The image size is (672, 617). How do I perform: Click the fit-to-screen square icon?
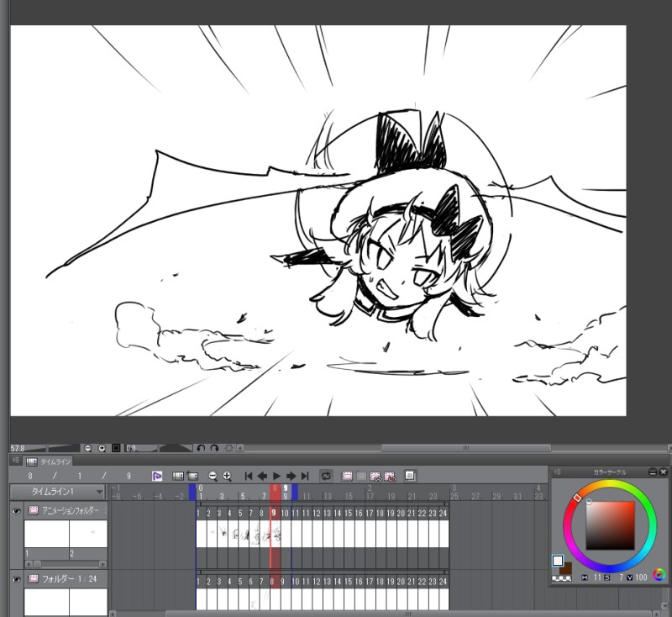[116, 448]
